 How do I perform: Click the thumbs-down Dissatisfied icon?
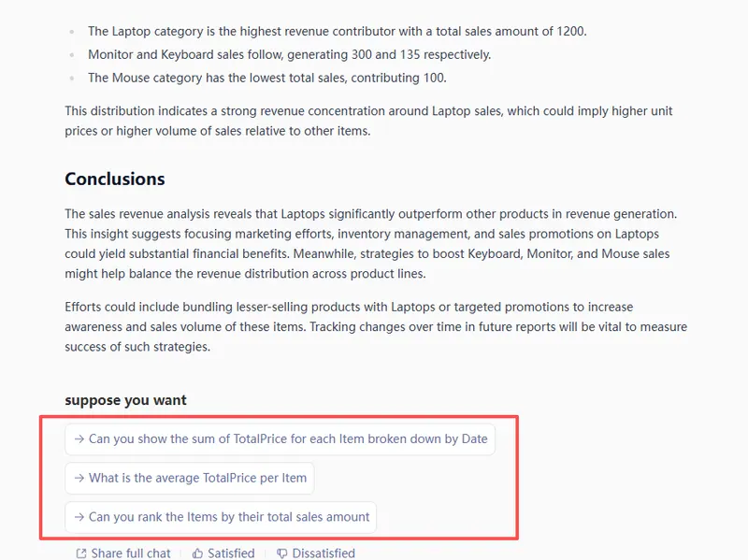click(x=282, y=553)
